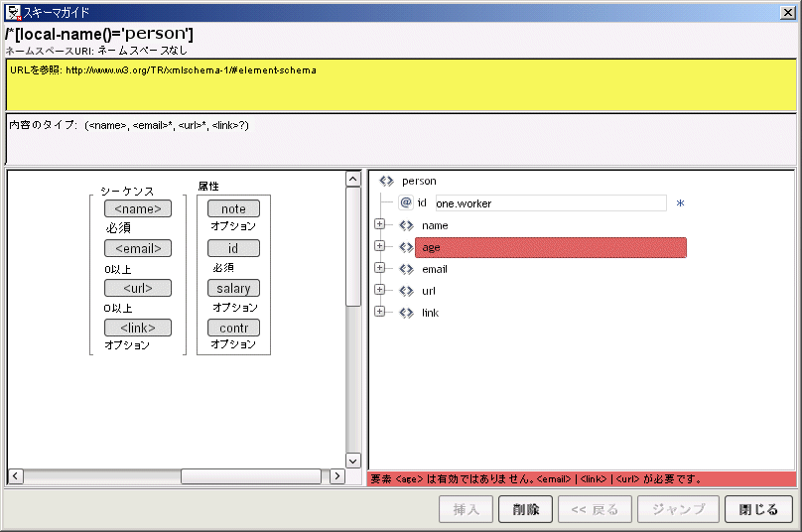Select the url tree label
This screenshot has width=802, height=532.
tap(429, 291)
